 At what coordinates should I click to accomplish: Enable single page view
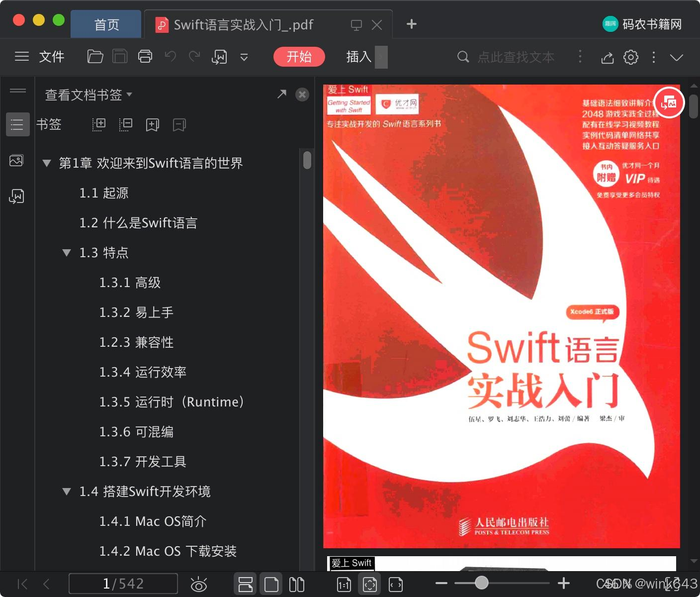[x=271, y=584]
